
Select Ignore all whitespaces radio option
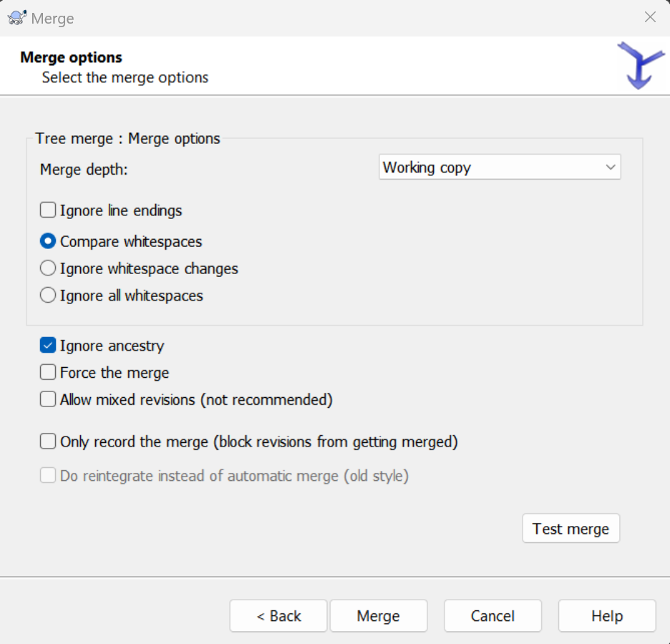click(x=48, y=296)
